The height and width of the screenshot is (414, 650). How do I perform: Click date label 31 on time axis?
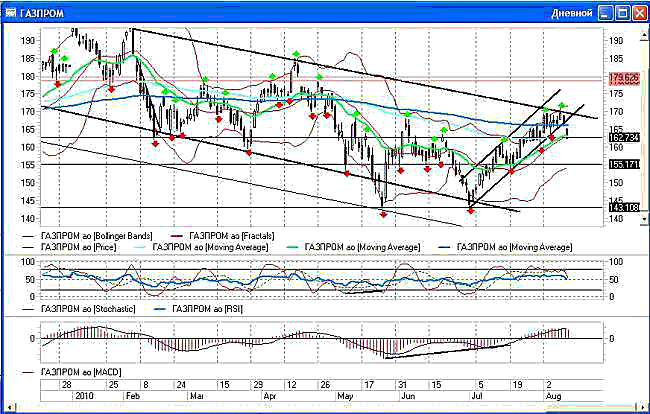tap(402, 385)
